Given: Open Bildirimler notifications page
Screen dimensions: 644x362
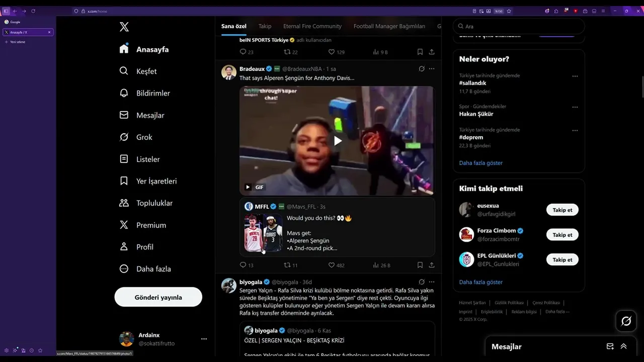Looking at the screenshot, I should click(145, 93).
